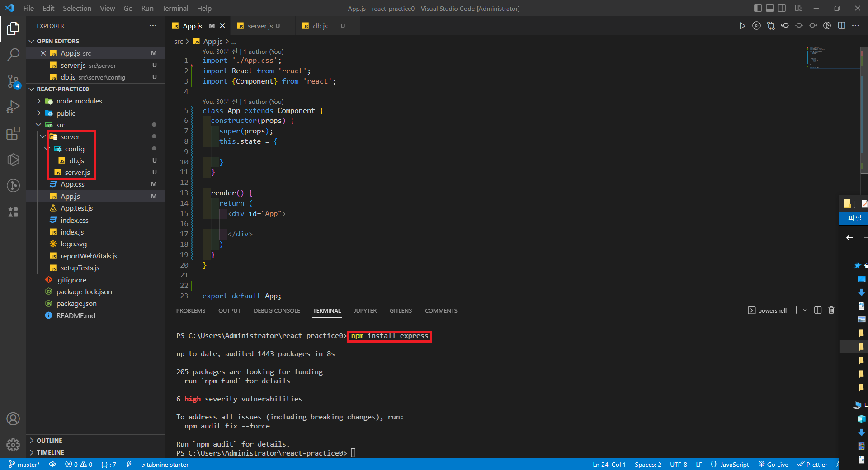Open the Manage settings gear
868x470 pixels.
pos(13,445)
